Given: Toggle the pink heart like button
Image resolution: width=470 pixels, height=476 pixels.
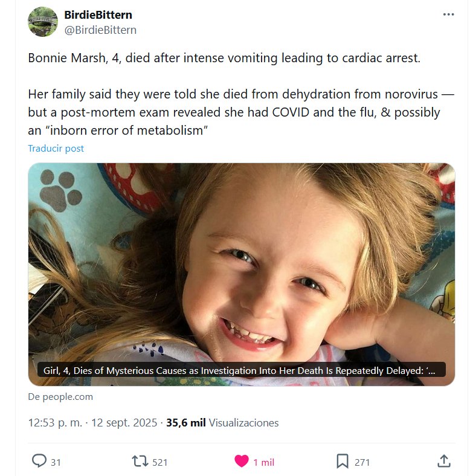Looking at the screenshot, I should pyautogui.click(x=241, y=462).
